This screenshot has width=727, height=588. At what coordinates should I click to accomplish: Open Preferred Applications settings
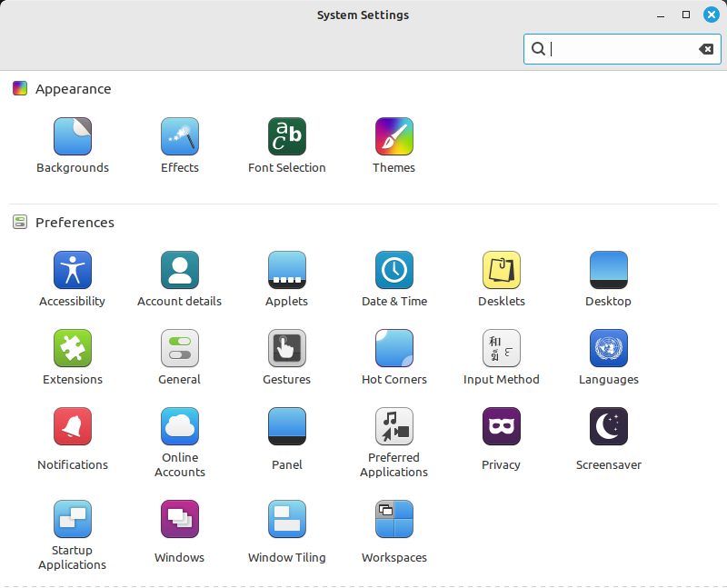click(x=393, y=441)
